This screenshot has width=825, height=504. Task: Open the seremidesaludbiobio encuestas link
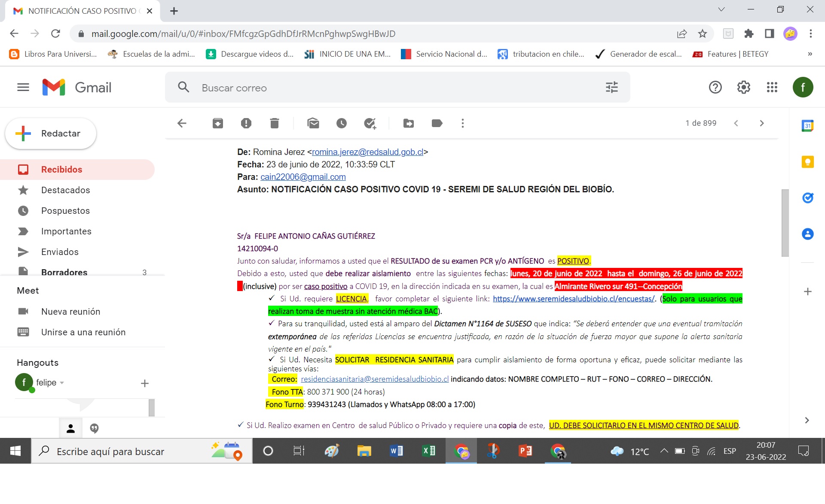coord(573,299)
